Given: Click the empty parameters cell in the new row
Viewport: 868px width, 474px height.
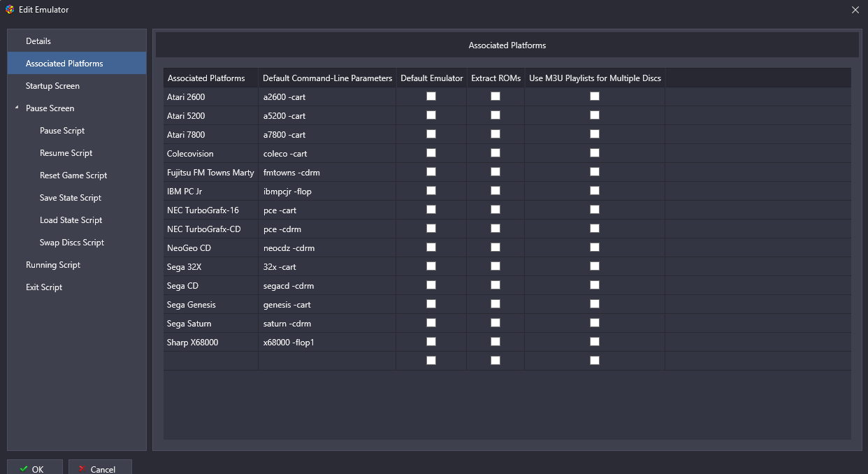Looking at the screenshot, I should click(x=327, y=361).
